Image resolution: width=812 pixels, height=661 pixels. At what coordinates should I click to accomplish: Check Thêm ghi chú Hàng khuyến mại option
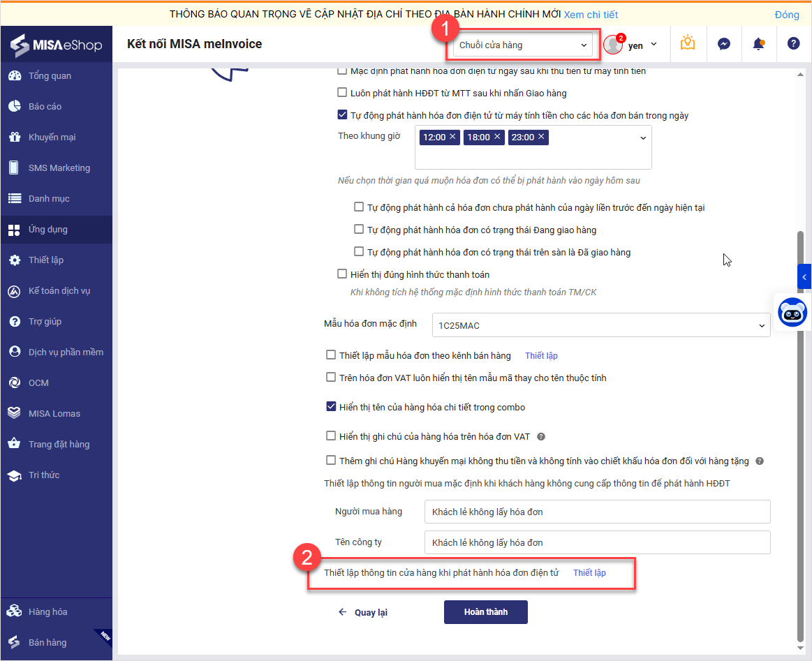pos(331,460)
